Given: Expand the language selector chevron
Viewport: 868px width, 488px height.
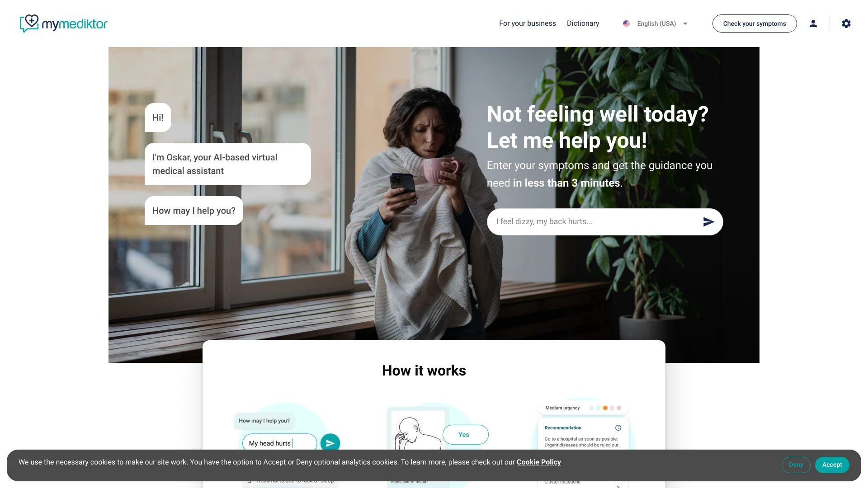Looking at the screenshot, I should (686, 23).
